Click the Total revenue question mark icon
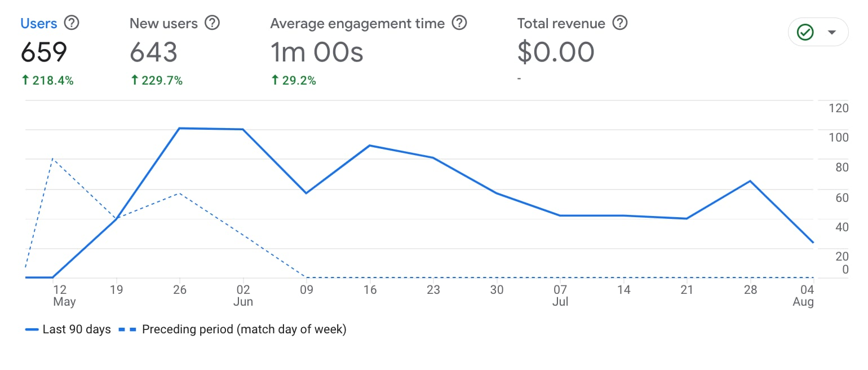The width and height of the screenshot is (868, 370). [620, 23]
